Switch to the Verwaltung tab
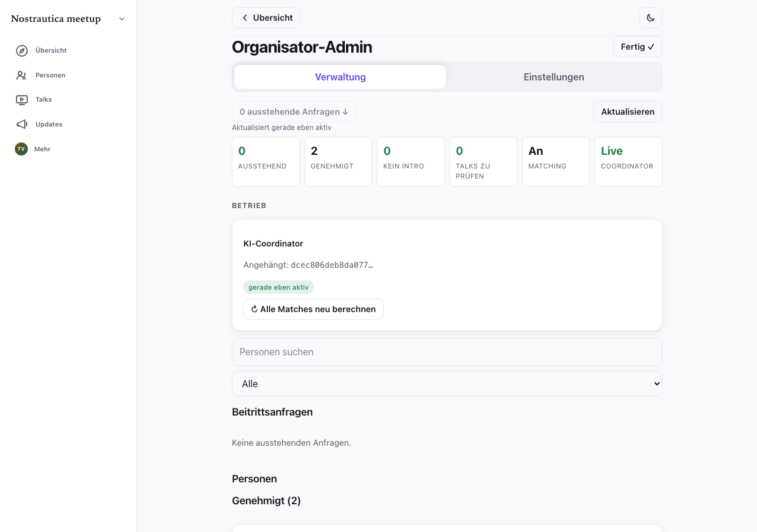Viewport: 757px width, 532px height. 340,77
